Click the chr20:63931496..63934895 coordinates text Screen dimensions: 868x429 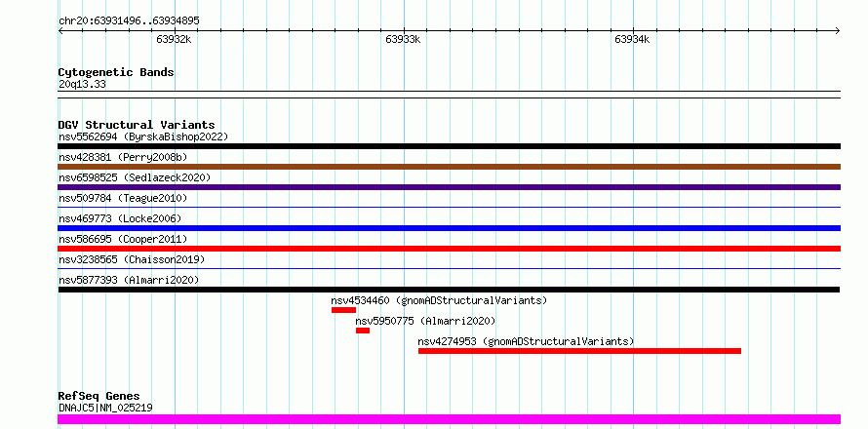[129, 21]
